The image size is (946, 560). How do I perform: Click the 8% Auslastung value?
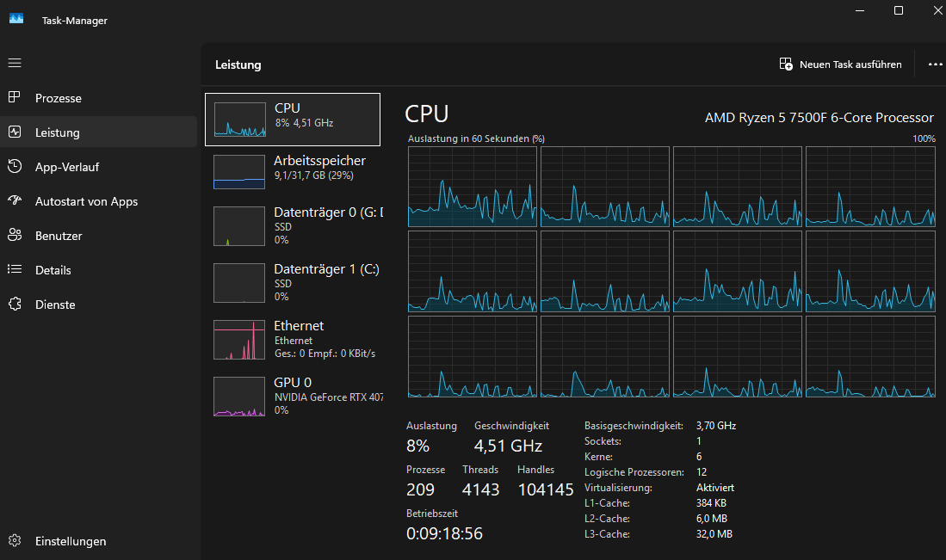(x=418, y=446)
